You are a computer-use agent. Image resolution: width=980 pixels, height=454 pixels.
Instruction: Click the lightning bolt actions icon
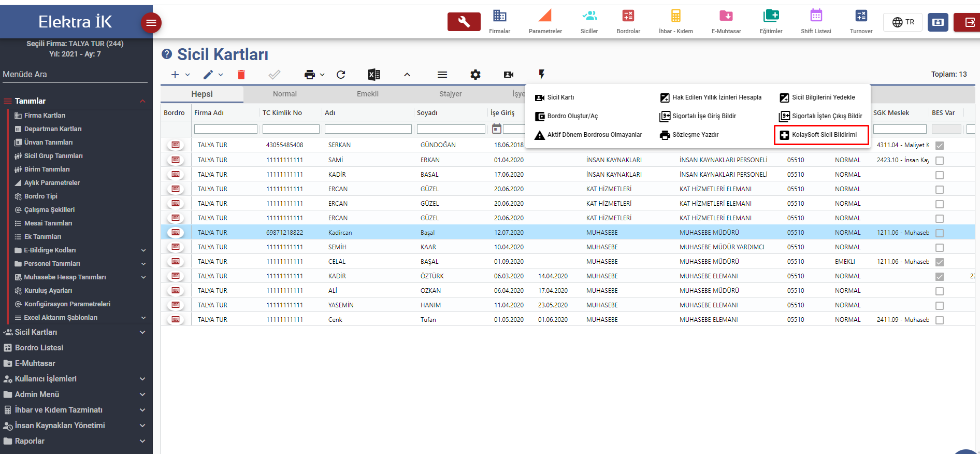[x=542, y=75]
